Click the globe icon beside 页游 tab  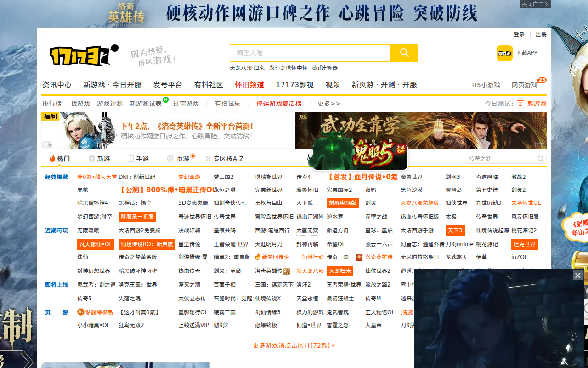[171, 159]
